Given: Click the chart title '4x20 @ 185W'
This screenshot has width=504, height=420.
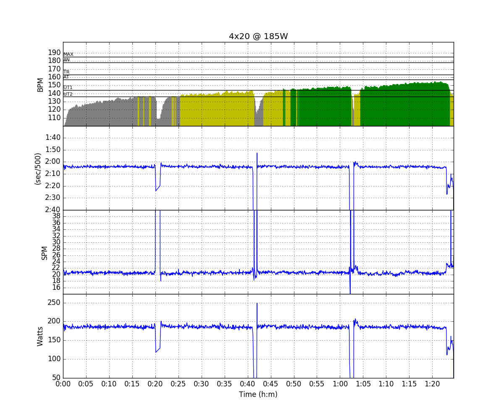Looking at the screenshot, I should (258, 37).
